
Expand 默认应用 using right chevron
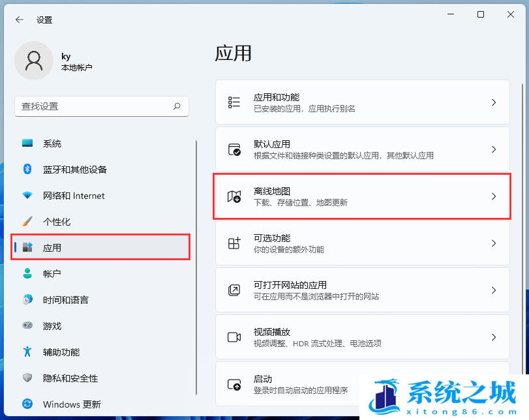tap(494, 149)
